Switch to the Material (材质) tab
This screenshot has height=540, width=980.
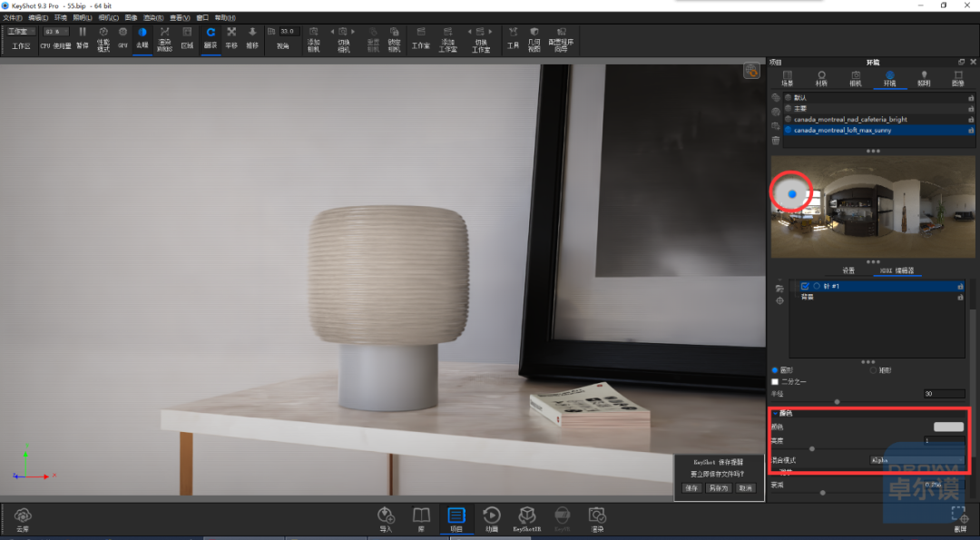click(x=821, y=79)
